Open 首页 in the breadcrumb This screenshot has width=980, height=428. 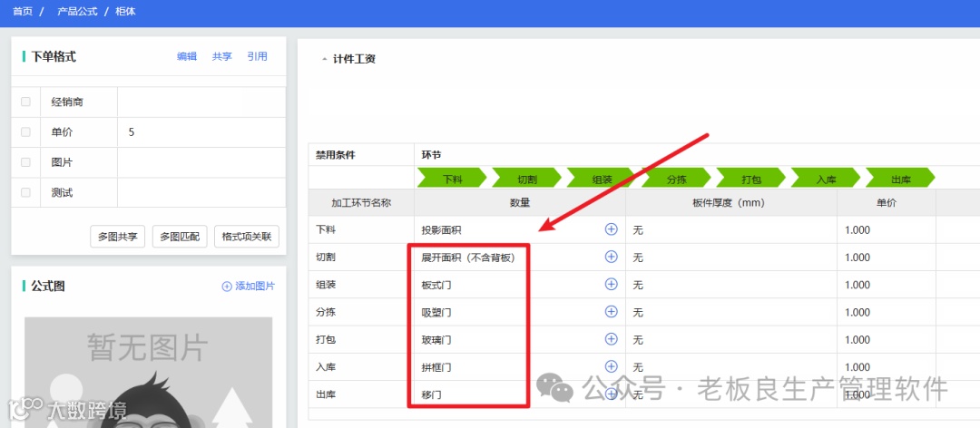[x=23, y=11]
